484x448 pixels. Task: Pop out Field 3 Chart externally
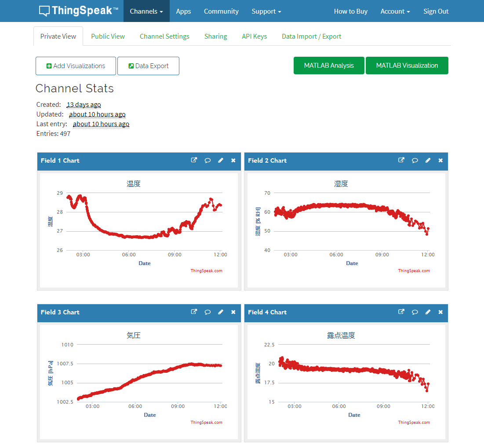coord(194,312)
